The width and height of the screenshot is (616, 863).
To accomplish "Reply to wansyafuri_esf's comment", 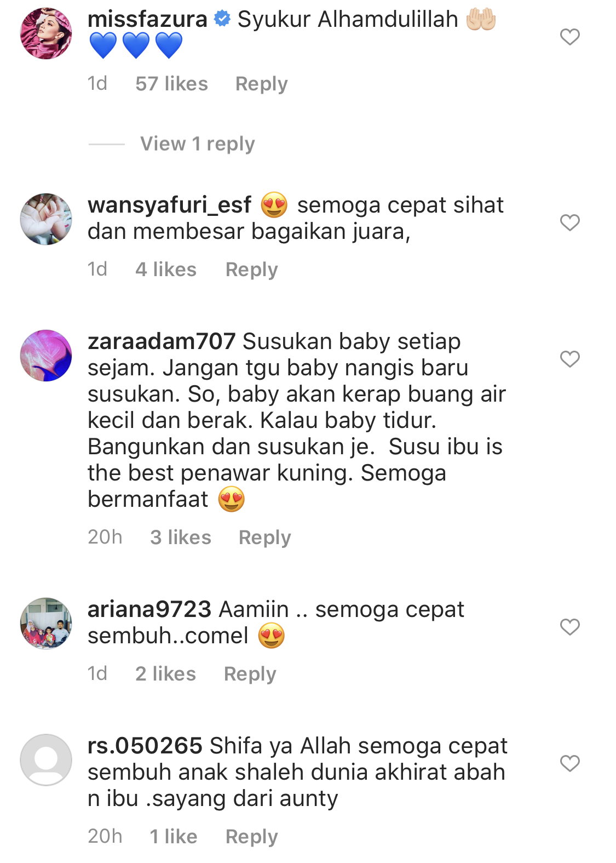I will pos(252,270).
